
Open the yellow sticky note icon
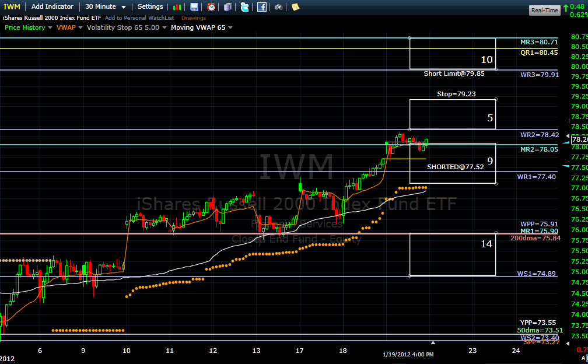pos(296,7)
